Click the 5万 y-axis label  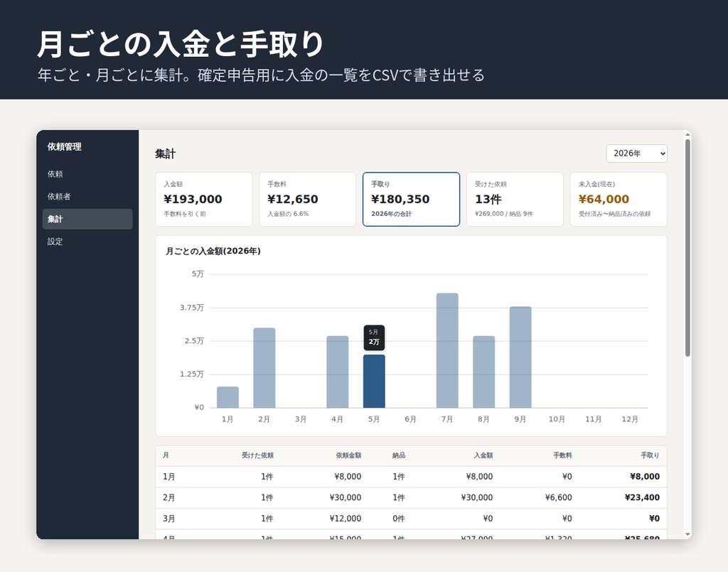(198, 274)
